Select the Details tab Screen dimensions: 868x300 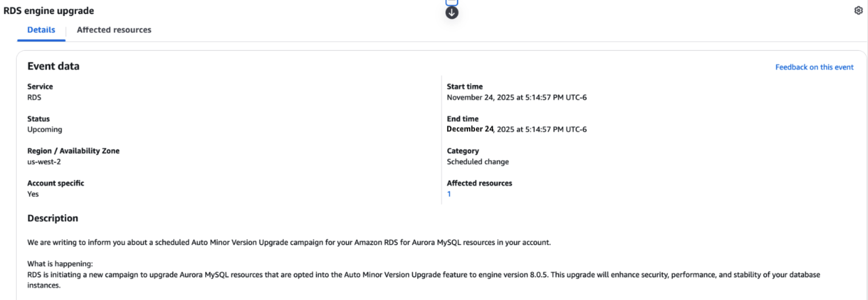tap(41, 30)
